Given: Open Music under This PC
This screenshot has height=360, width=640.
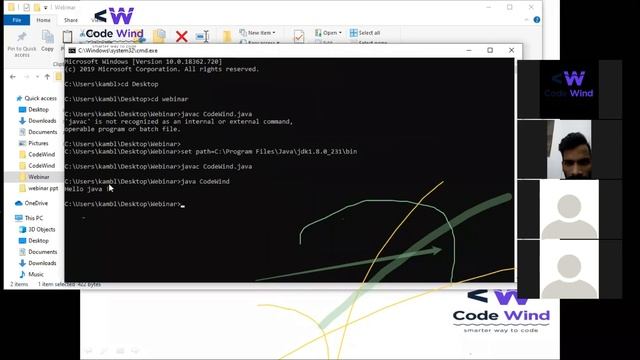Looking at the screenshot, I should pos(31,274).
